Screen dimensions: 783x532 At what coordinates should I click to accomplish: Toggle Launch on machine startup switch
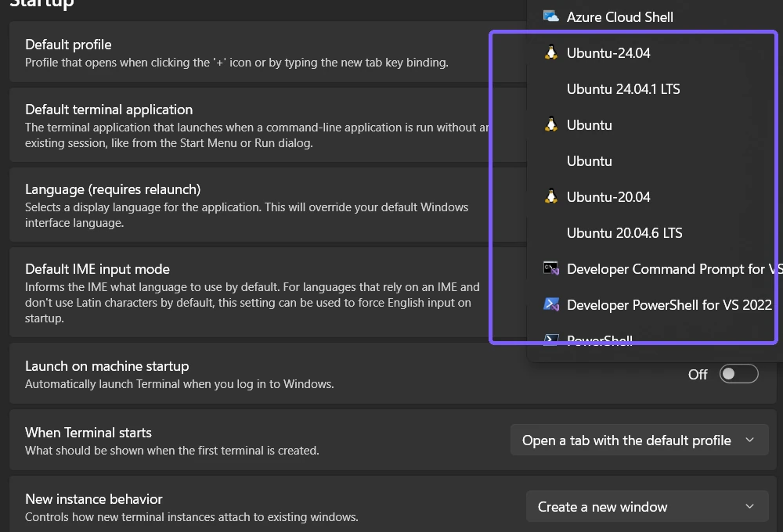[738, 374]
